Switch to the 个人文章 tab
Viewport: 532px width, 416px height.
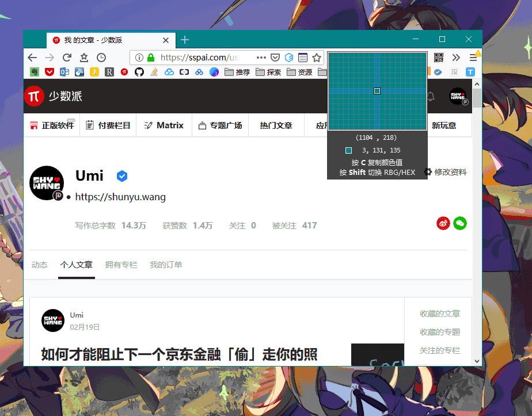click(76, 265)
